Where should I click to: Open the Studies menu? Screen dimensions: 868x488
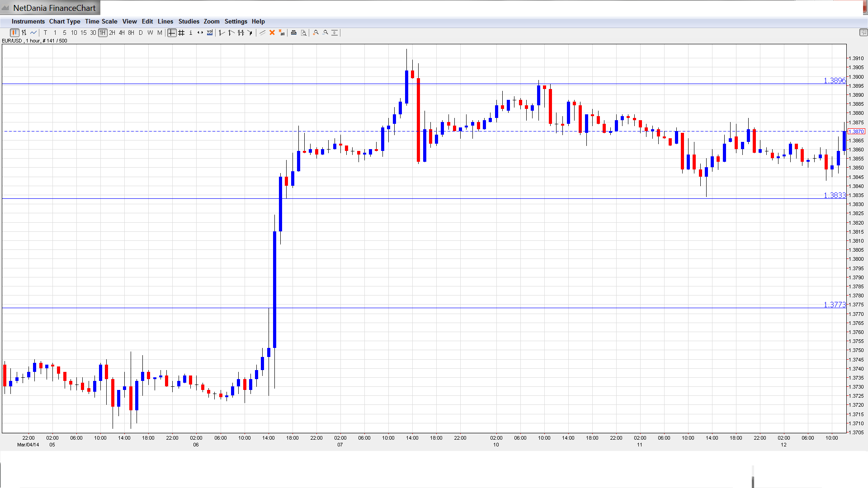189,21
